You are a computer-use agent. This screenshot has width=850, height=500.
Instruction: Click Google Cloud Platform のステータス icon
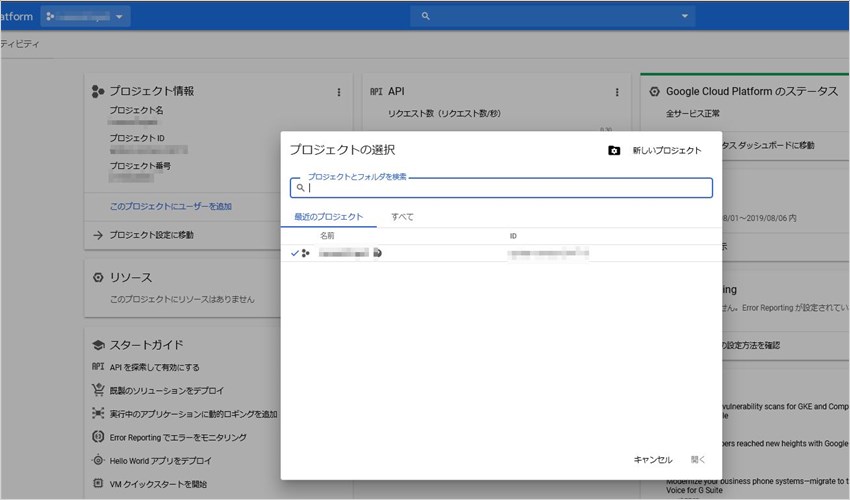[x=654, y=92]
